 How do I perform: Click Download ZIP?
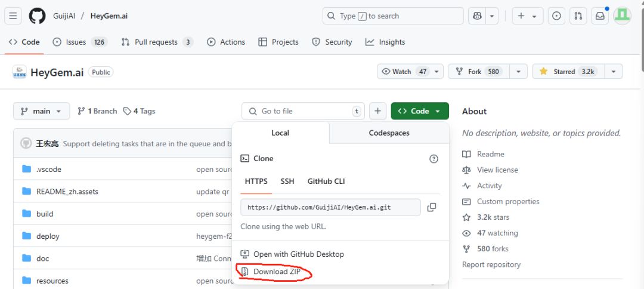pos(276,272)
